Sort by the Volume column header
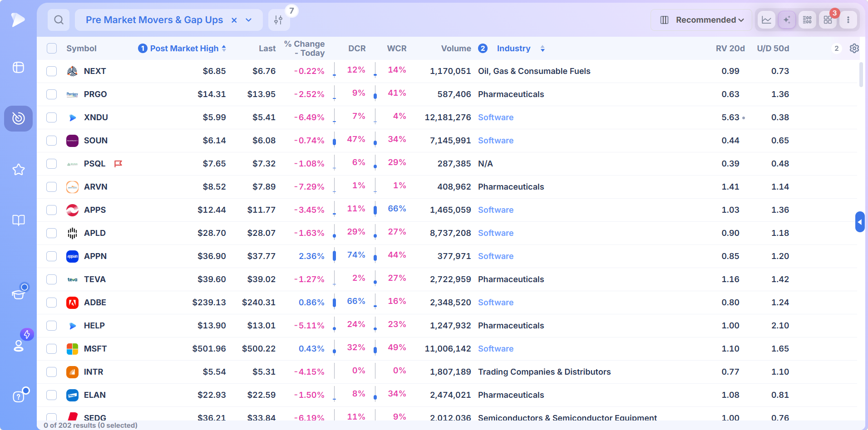The image size is (868, 430). 456,49
